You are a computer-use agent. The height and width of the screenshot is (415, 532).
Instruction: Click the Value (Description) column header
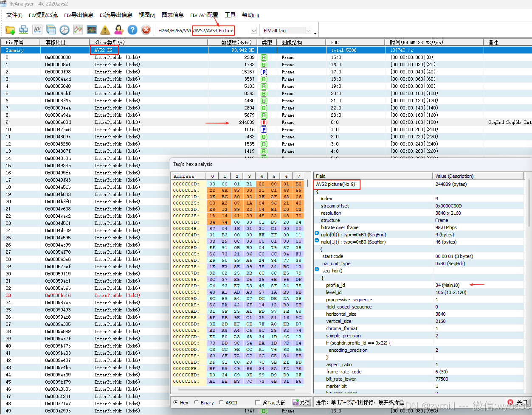point(479,176)
